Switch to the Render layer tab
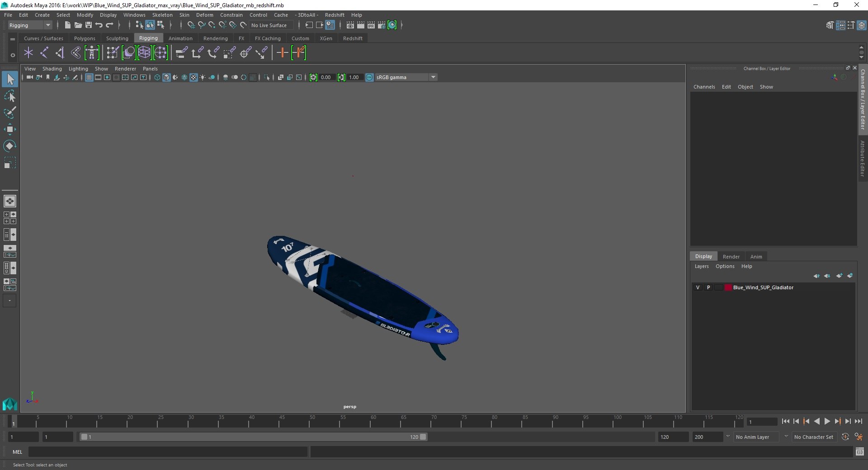The width and height of the screenshot is (868, 470). coord(731,257)
